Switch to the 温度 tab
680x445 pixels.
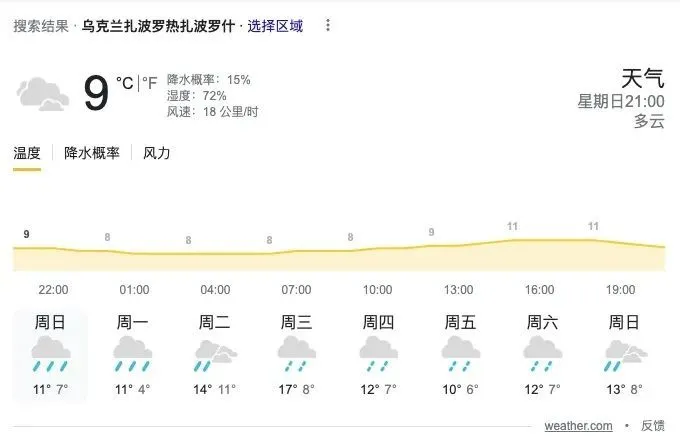(x=27, y=153)
